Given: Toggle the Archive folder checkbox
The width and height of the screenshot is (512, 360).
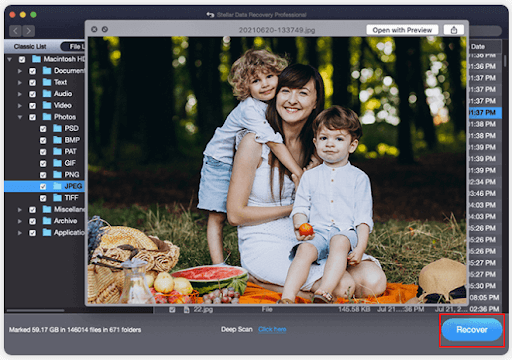Looking at the screenshot, I should [x=32, y=221].
